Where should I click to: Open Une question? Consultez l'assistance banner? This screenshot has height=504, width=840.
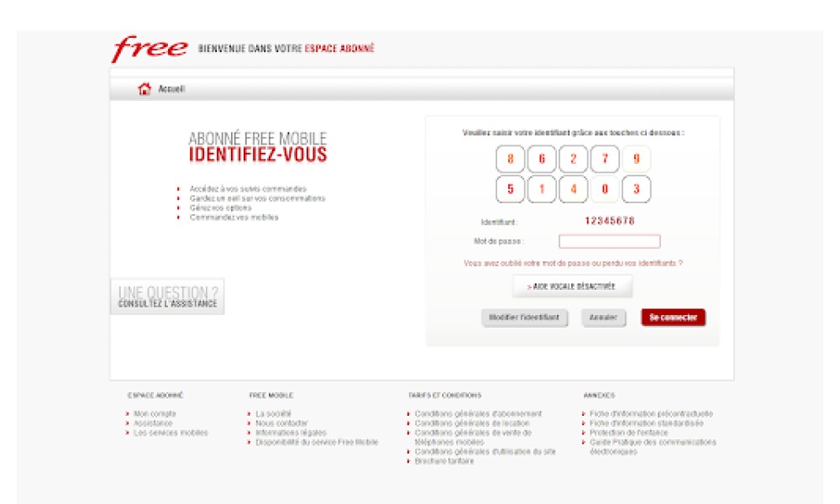(x=167, y=297)
